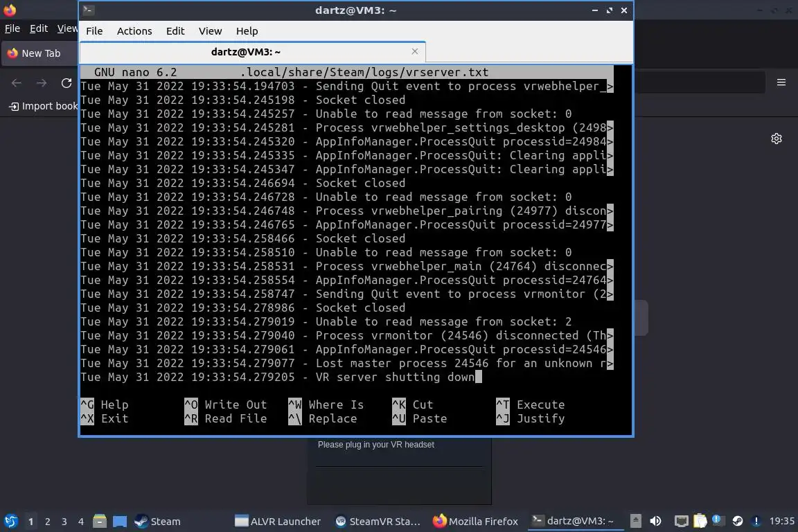Open Firefox Edit menu behind terminal
Screen dimensions: 798x532
[39, 28]
